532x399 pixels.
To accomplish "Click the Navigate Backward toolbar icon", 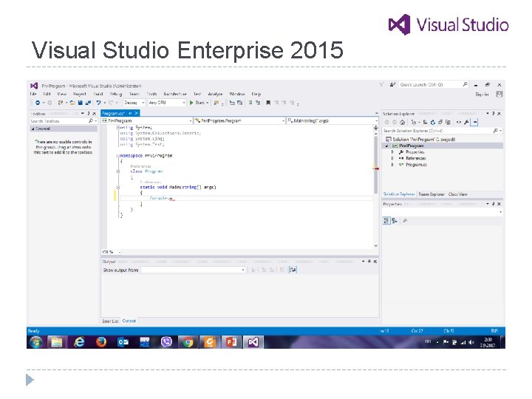I will [x=38, y=103].
